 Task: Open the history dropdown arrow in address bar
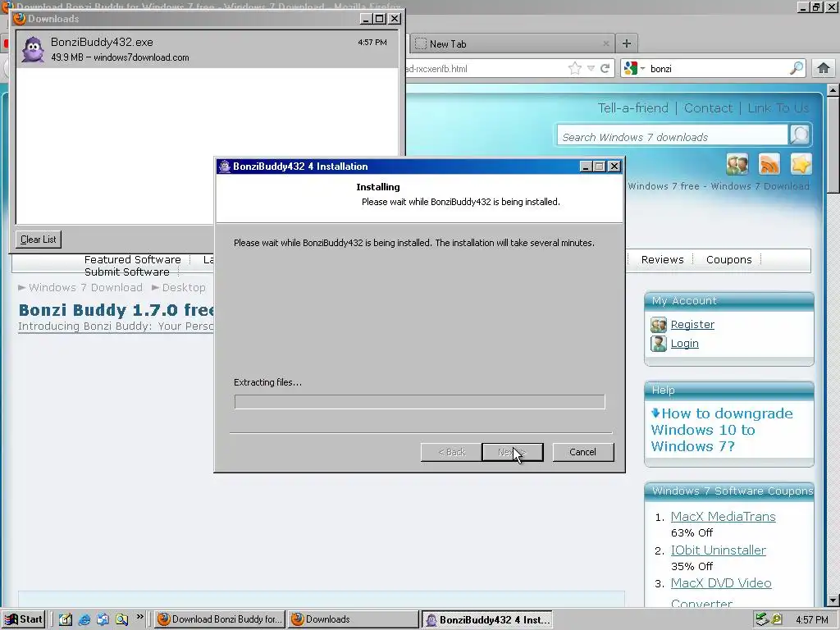pos(591,68)
